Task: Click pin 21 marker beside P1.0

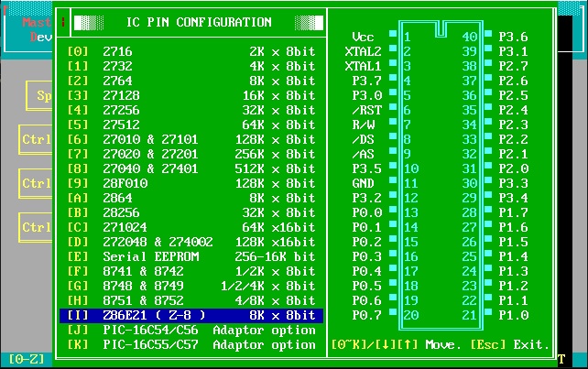Action: 488,311
